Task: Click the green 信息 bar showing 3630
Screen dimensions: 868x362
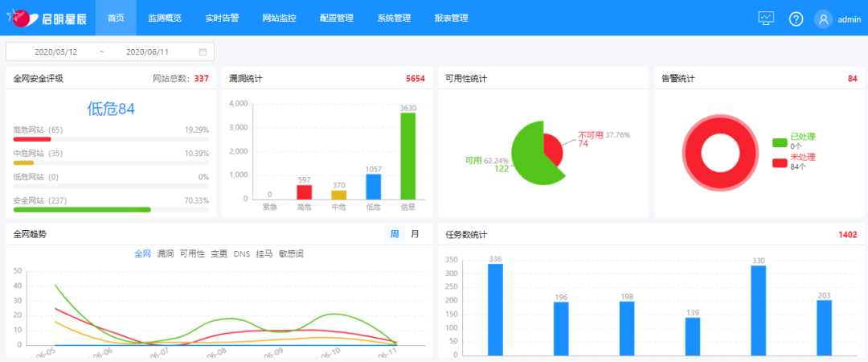Action: [x=408, y=155]
